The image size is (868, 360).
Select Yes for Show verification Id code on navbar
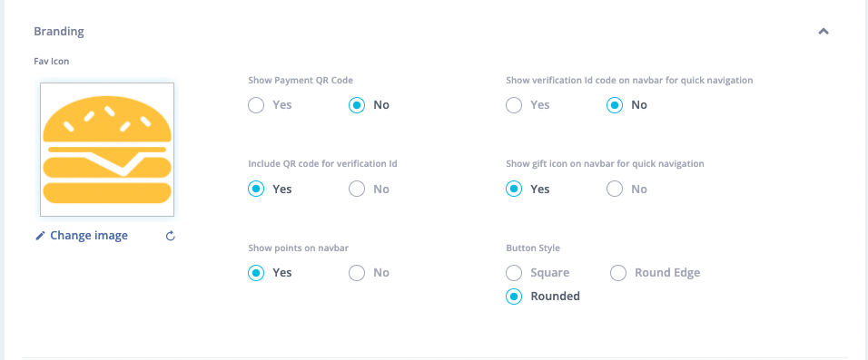coord(514,105)
